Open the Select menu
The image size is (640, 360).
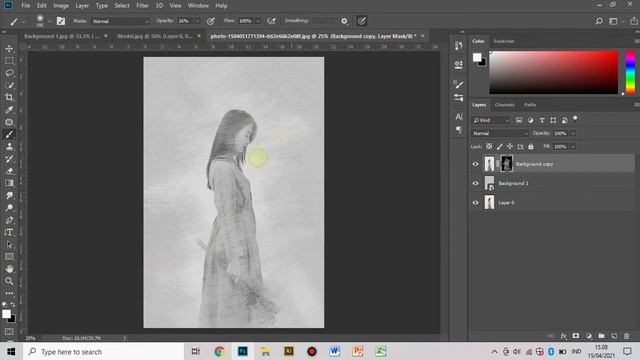point(122,5)
